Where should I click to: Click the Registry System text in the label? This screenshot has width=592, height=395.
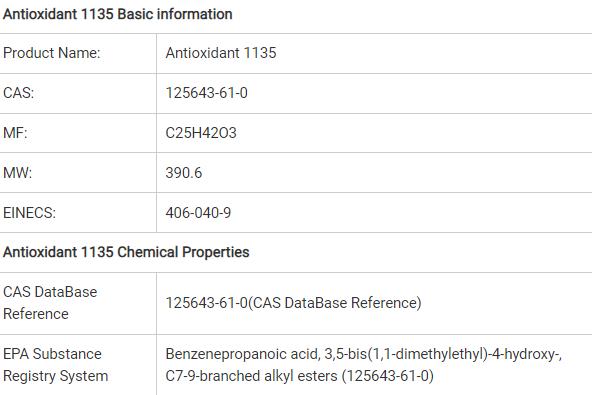(x=56, y=376)
